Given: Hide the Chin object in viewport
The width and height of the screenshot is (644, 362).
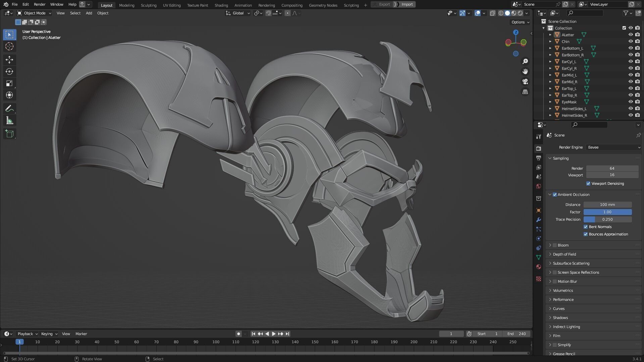Looking at the screenshot, I should tap(631, 42).
